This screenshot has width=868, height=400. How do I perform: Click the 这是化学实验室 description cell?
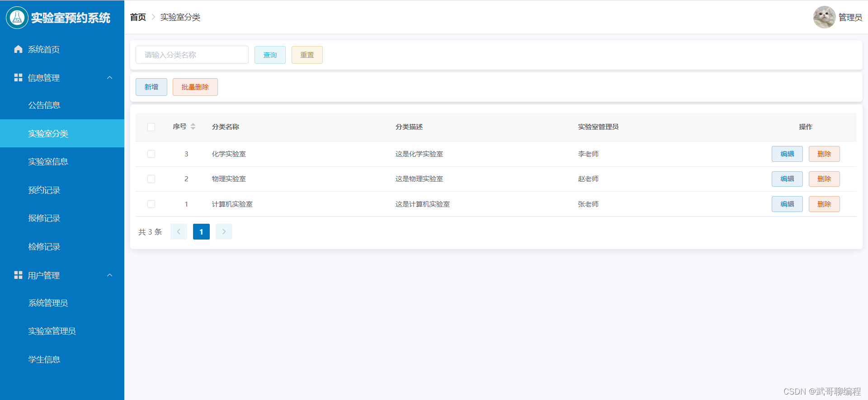point(419,154)
